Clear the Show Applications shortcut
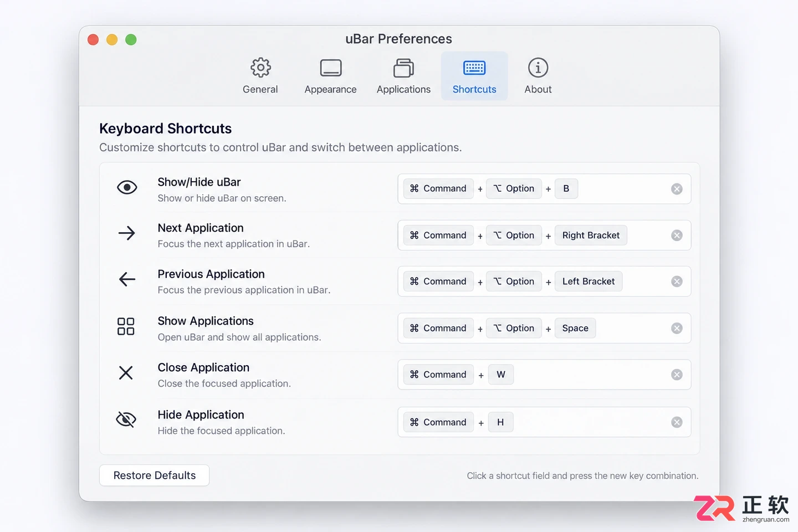The height and width of the screenshot is (532, 798). pyautogui.click(x=677, y=329)
